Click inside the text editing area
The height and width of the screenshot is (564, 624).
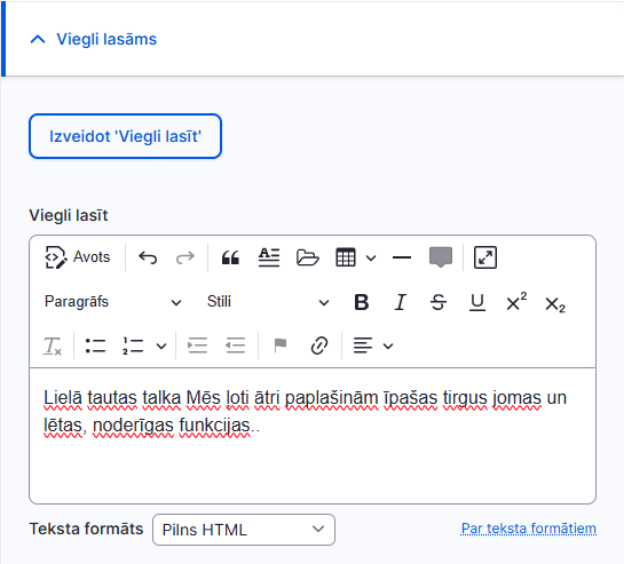point(312,436)
